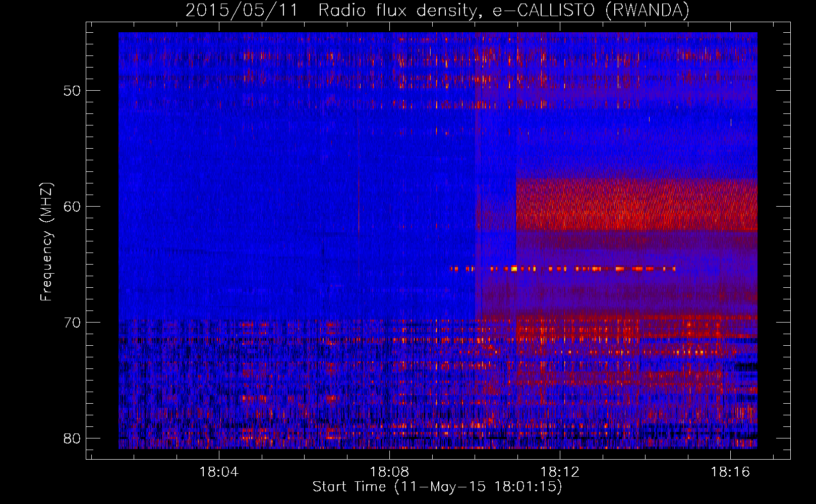Click the "70" frequency tick label
Image resolution: width=816 pixels, height=504 pixels.
[x=72, y=323]
